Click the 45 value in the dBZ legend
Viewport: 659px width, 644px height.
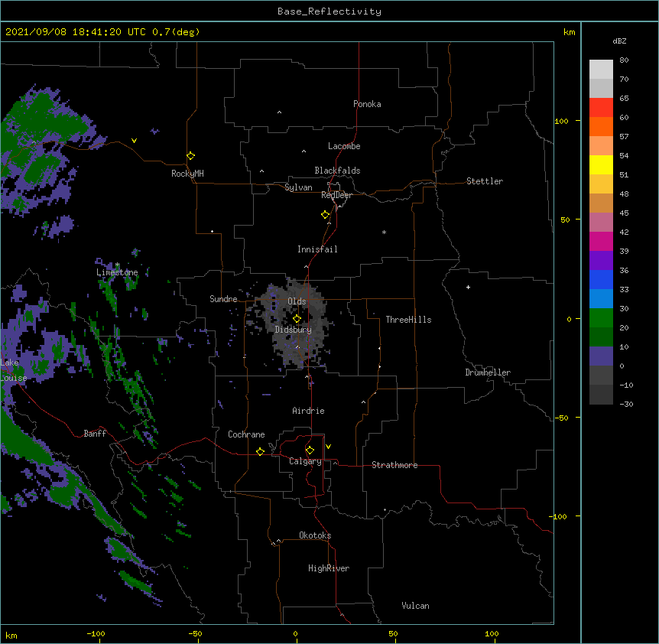click(x=624, y=213)
